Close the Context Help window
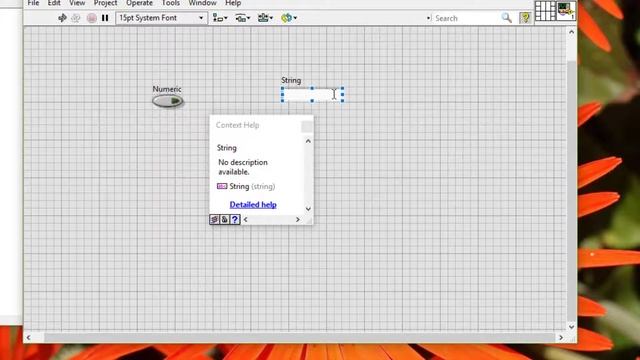 point(307,127)
